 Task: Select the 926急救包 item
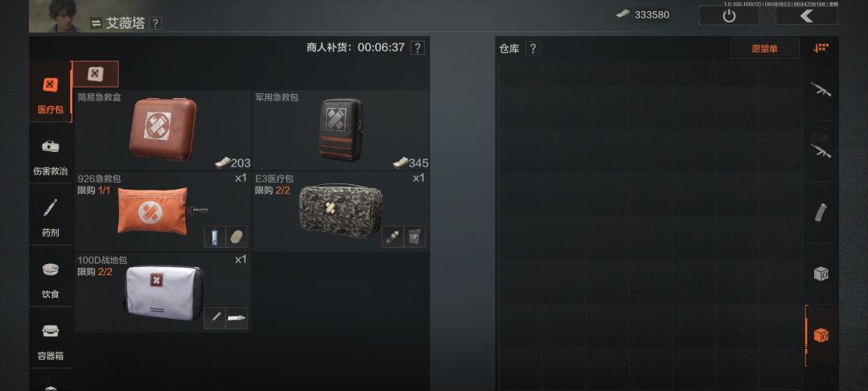(163, 211)
